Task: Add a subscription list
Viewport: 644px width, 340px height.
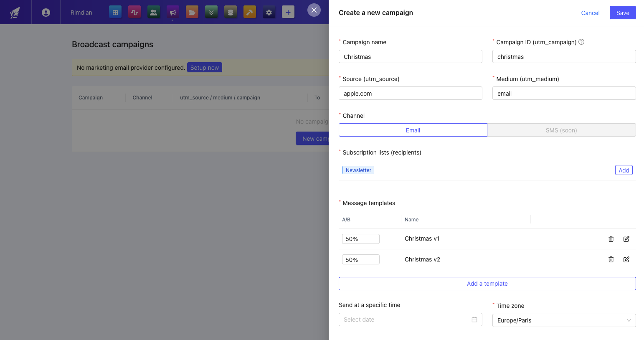Action: coord(624,170)
